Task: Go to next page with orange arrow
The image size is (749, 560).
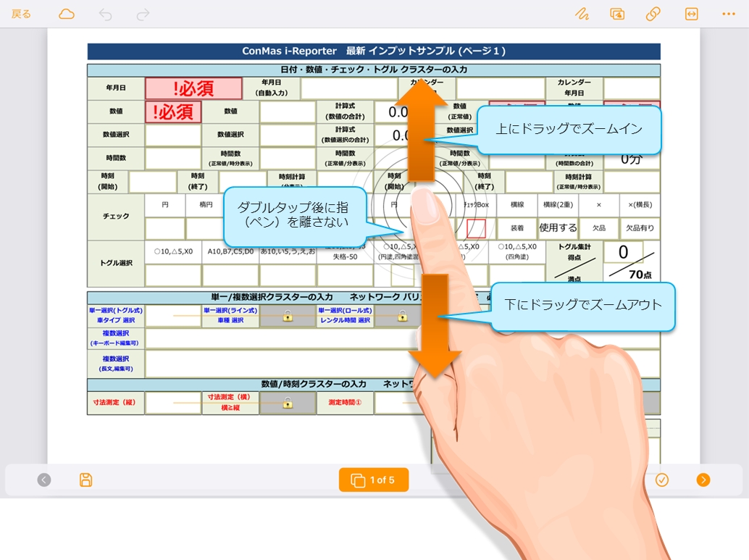Action: (x=703, y=480)
